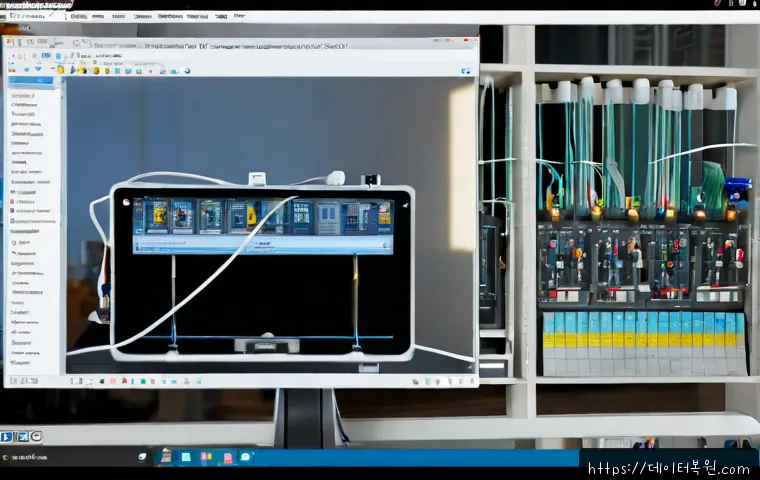Click the round white button above the taskbar
The height and width of the screenshot is (480, 760).
(36, 437)
